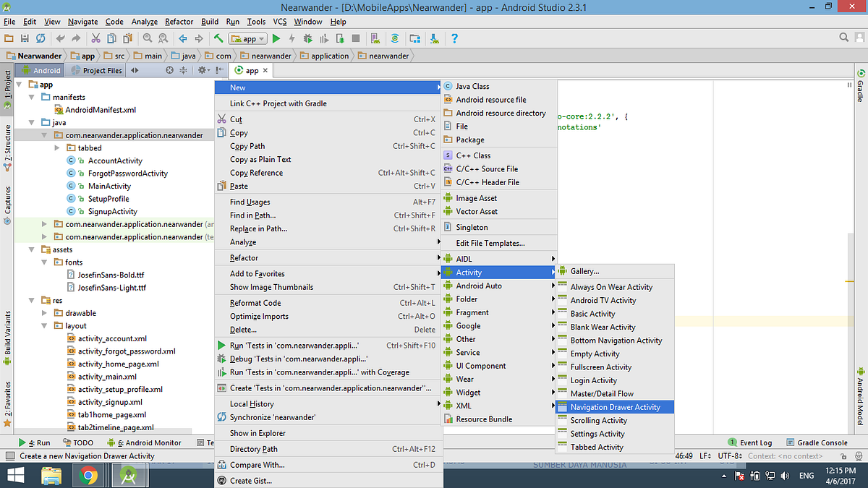Click scroll from source target icon
Screen dimensions: 868x488
coord(169,70)
